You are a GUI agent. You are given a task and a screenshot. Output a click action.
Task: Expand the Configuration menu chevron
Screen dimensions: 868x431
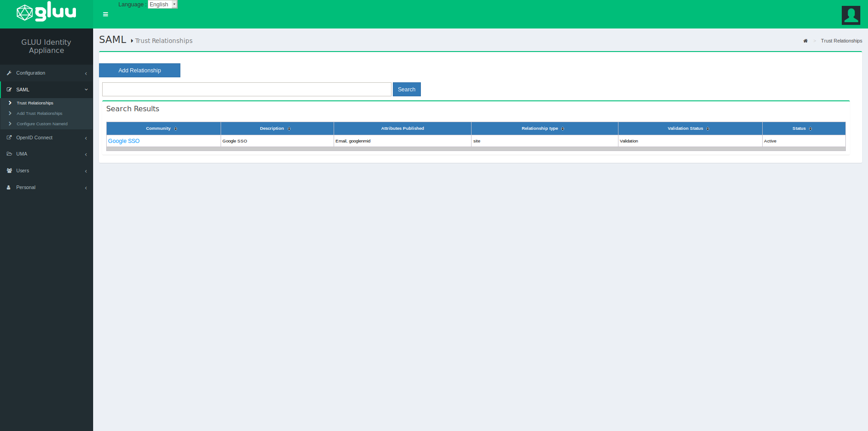86,74
